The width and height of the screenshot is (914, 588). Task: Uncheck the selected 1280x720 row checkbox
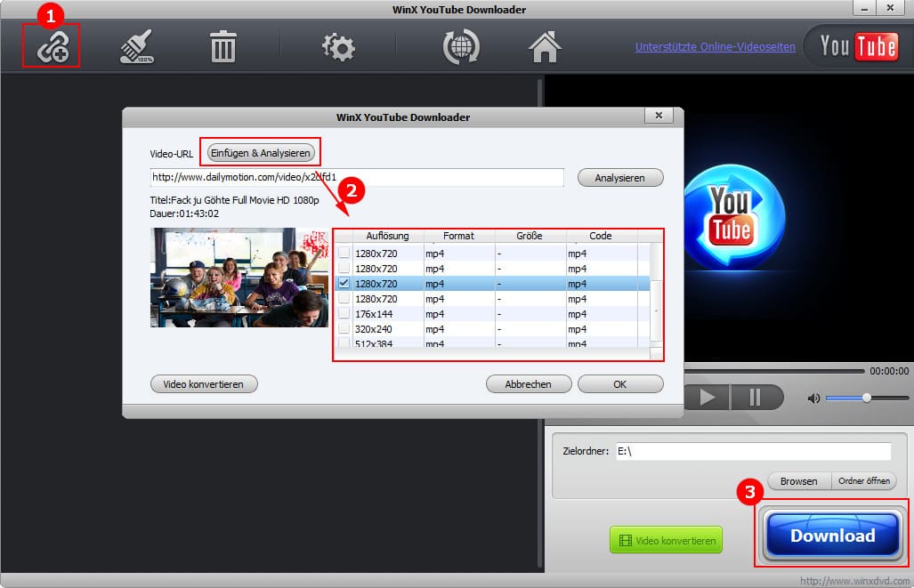coord(344,283)
